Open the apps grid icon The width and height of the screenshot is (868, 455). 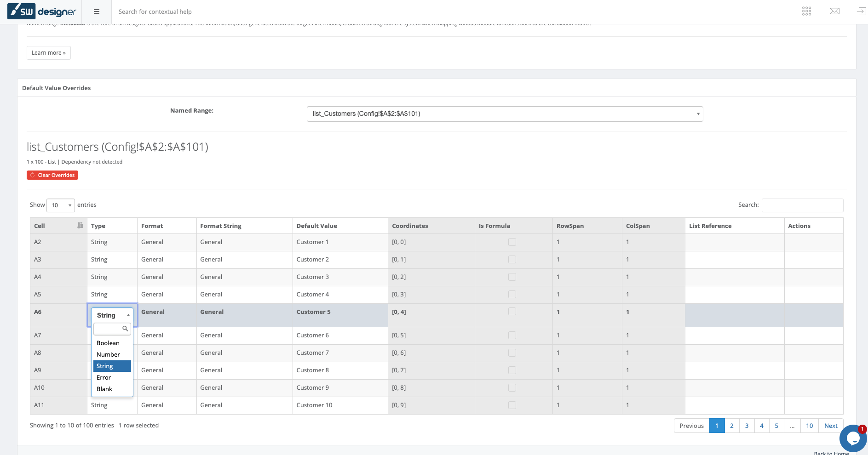[x=807, y=11]
